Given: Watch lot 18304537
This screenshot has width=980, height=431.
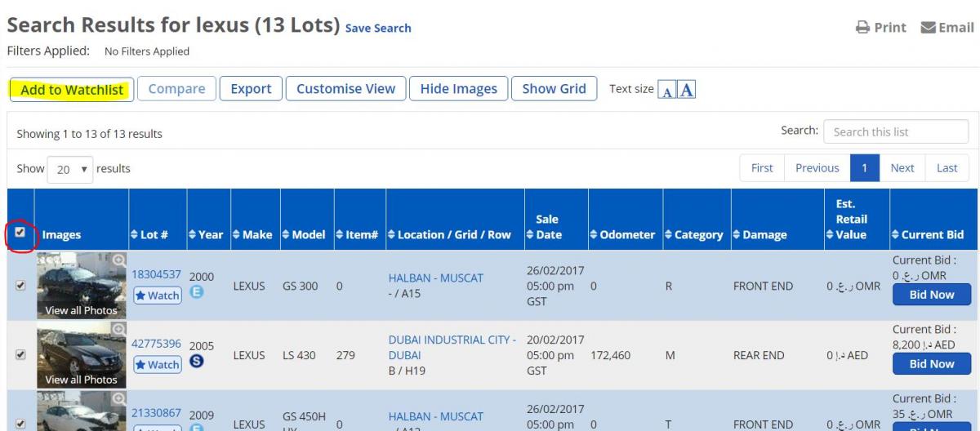Looking at the screenshot, I should pos(158,295).
